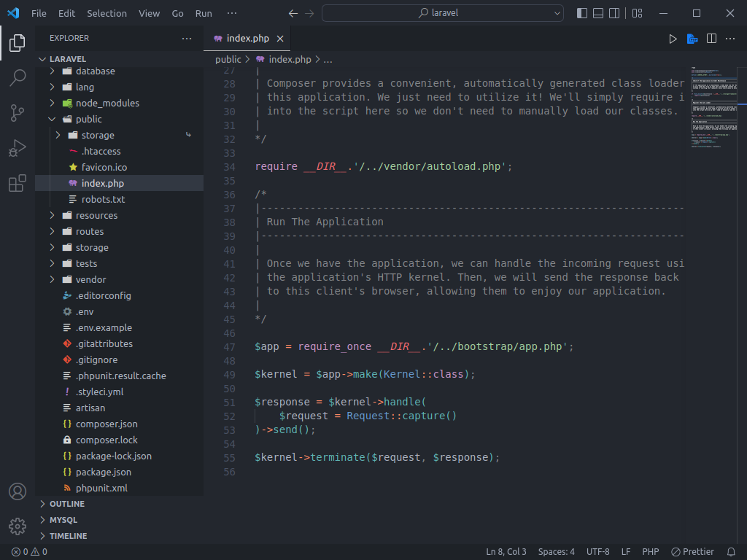
Task: Close the index.php tab
Action: point(280,39)
